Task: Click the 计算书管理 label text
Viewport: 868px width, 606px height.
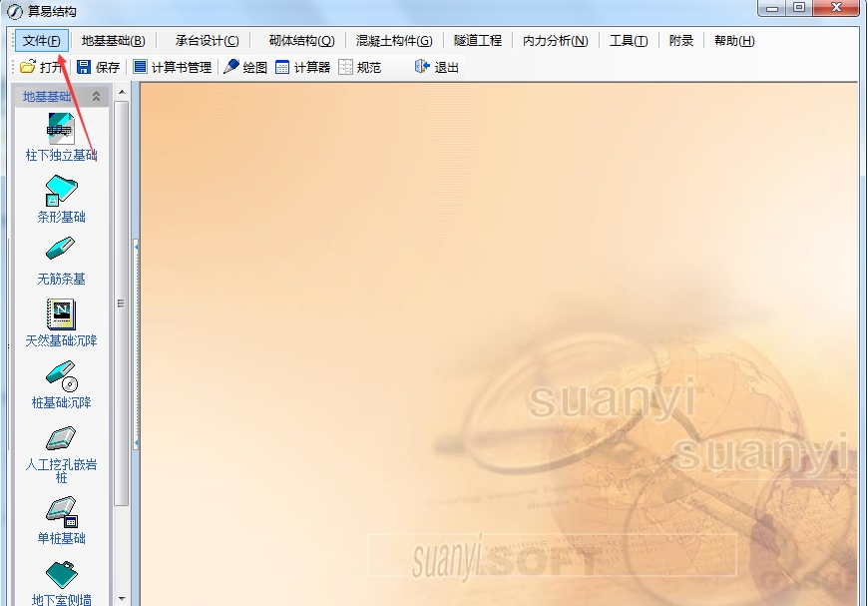Action: 181,68
